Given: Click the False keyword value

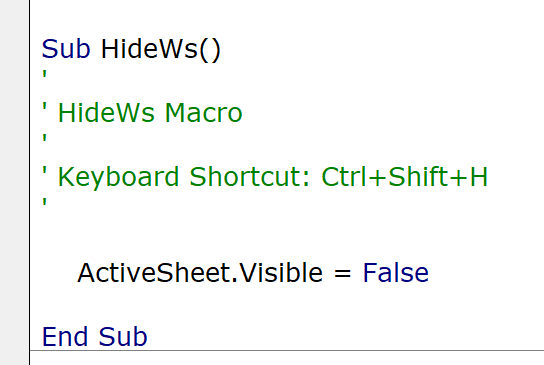Looking at the screenshot, I should point(396,273).
